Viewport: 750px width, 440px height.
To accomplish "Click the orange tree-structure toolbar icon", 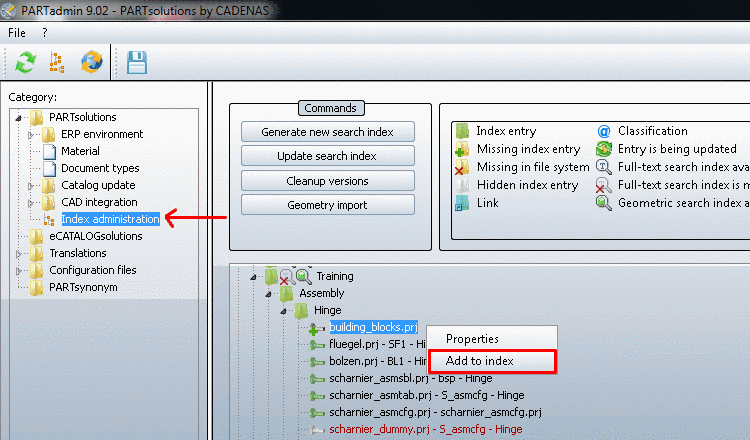I will 57,63.
